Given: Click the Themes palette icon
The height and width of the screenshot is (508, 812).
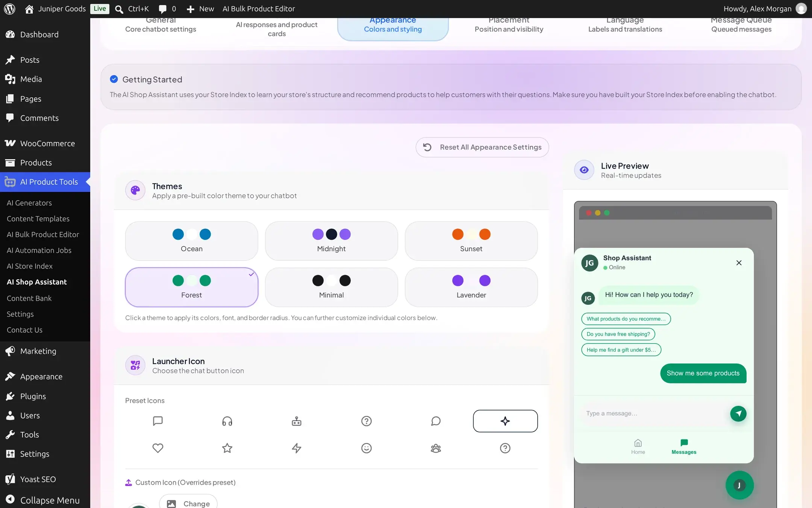Looking at the screenshot, I should [135, 190].
